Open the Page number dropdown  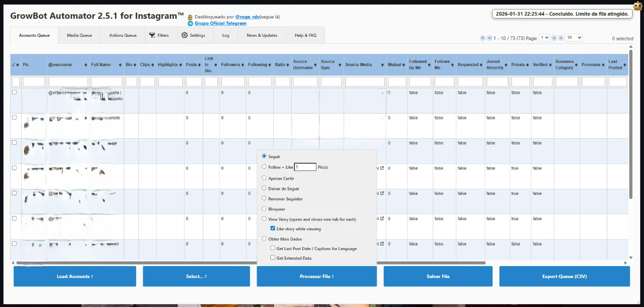[x=544, y=38]
